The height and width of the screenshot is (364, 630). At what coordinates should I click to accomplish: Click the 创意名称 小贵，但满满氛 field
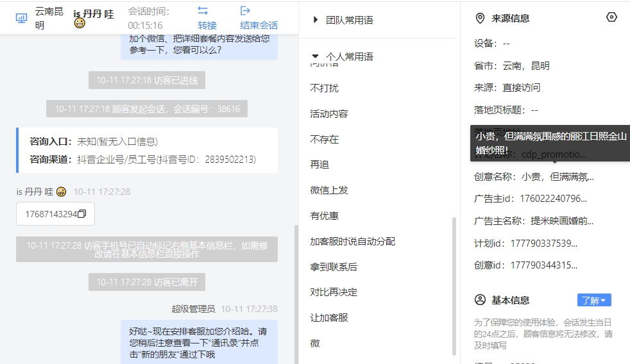click(x=534, y=177)
